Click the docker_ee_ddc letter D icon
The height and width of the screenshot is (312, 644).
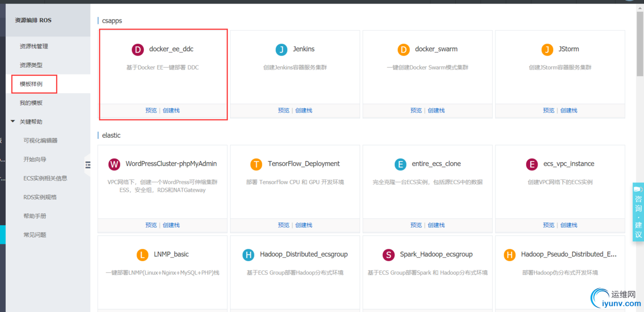point(138,49)
